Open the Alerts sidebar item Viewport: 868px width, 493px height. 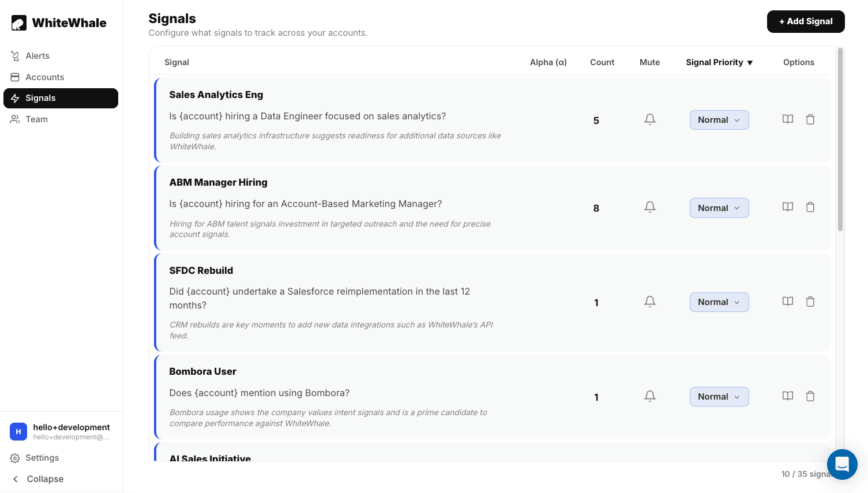(x=61, y=56)
